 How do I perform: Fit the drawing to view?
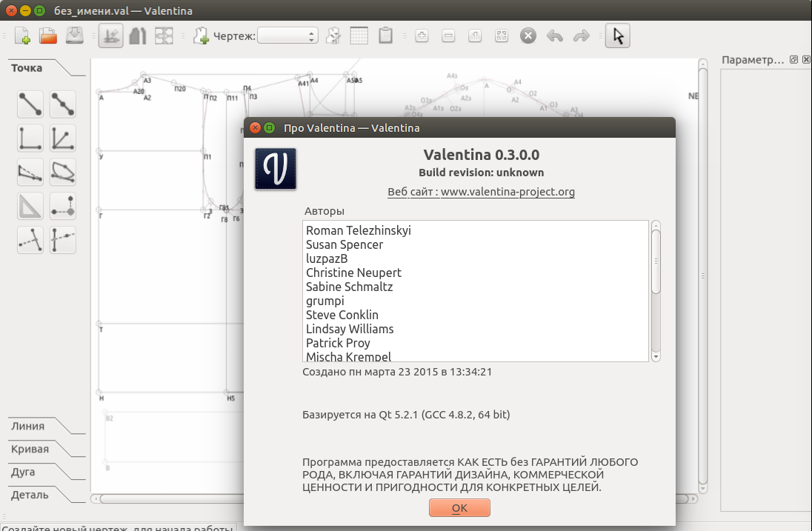tap(502, 36)
